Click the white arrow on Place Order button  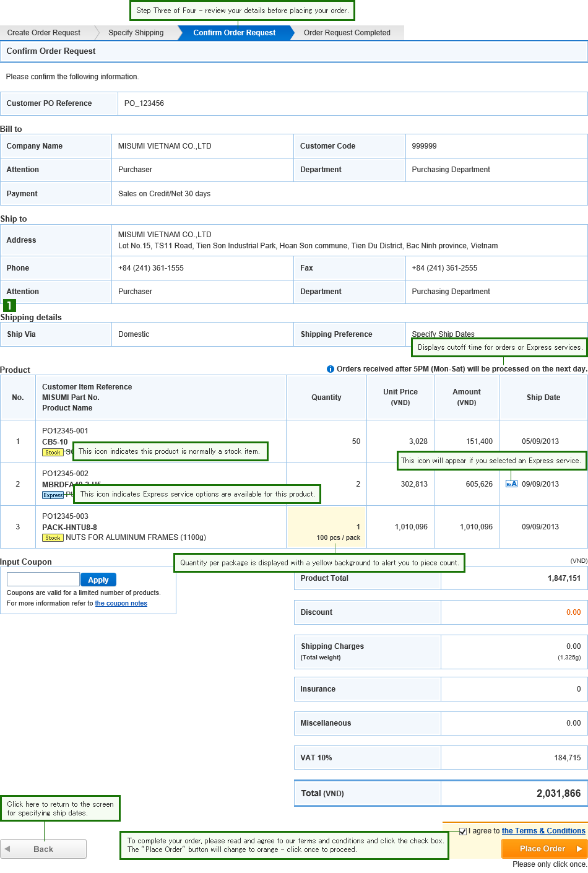pyautogui.click(x=579, y=849)
